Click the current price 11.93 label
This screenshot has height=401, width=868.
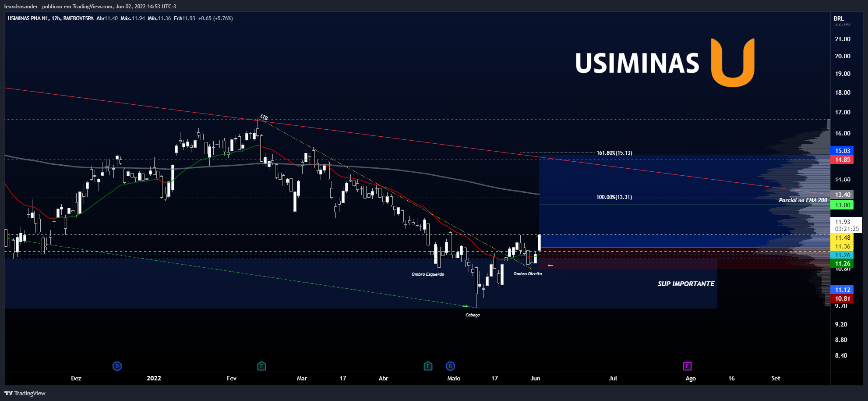click(843, 222)
